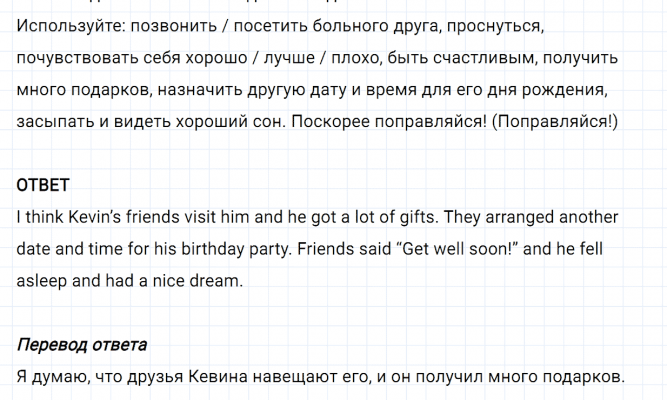The height and width of the screenshot is (400, 667).
Task: Click the italic "Перевод ответа" heading
Action: pyautogui.click(x=82, y=345)
